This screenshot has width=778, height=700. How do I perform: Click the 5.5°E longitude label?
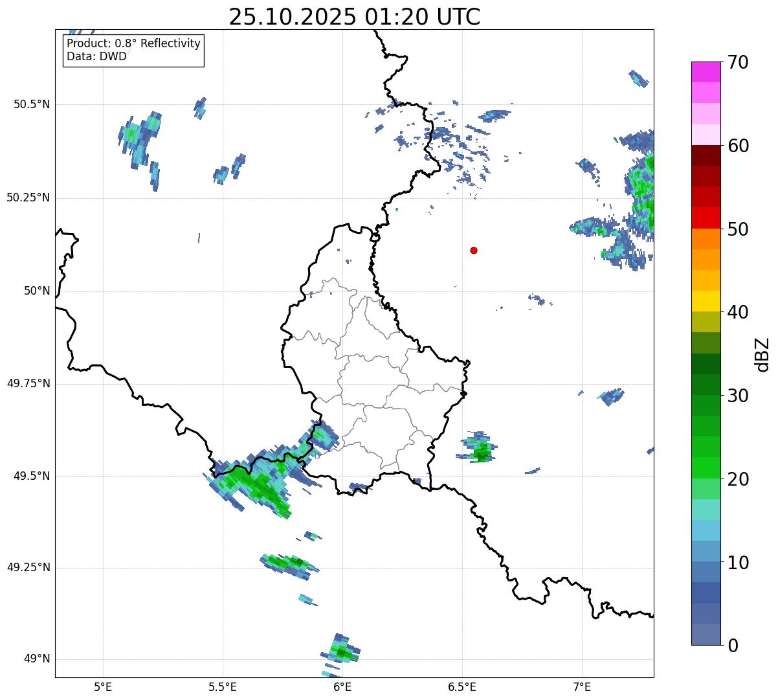223,686
